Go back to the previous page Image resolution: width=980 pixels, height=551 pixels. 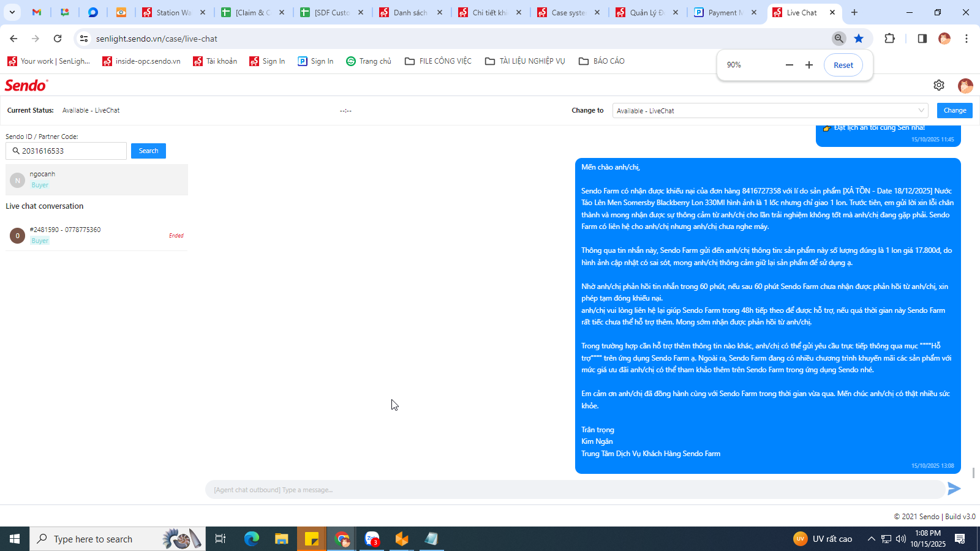point(13,39)
